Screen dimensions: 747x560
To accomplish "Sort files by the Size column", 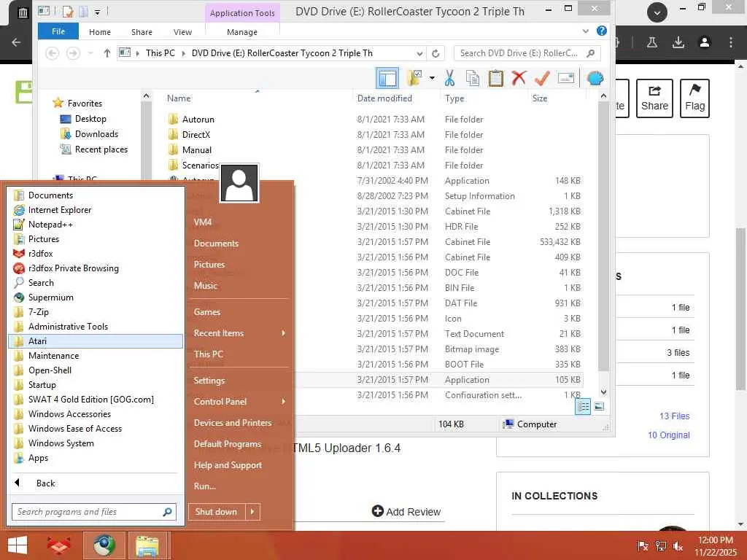I will click(x=539, y=98).
